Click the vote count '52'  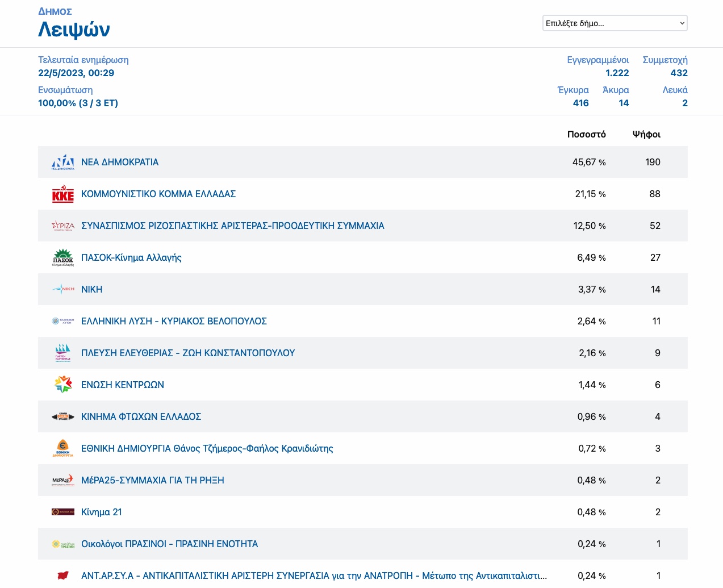pos(655,226)
